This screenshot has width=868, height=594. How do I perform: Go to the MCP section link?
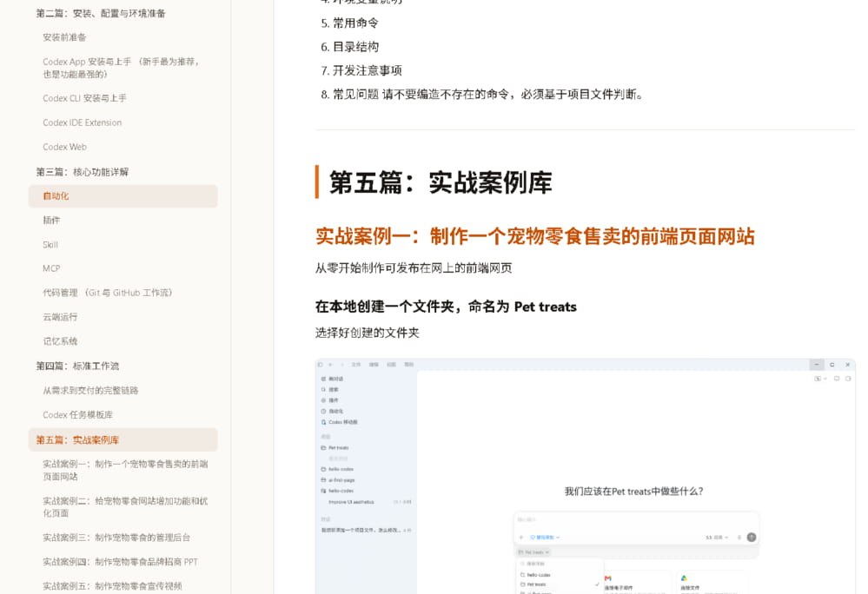[x=51, y=268]
